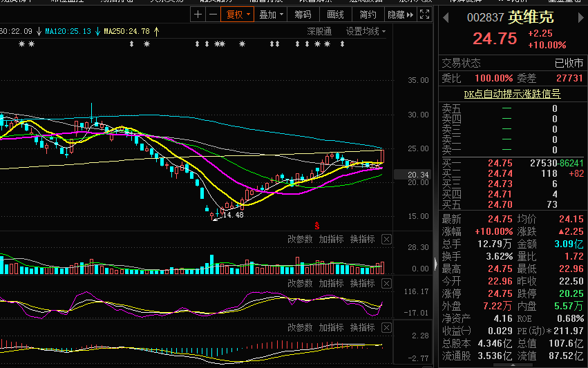Select the 画线 drawing tool
Image resolution: width=588 pixels, height=368 pixels.
(335, 14)
